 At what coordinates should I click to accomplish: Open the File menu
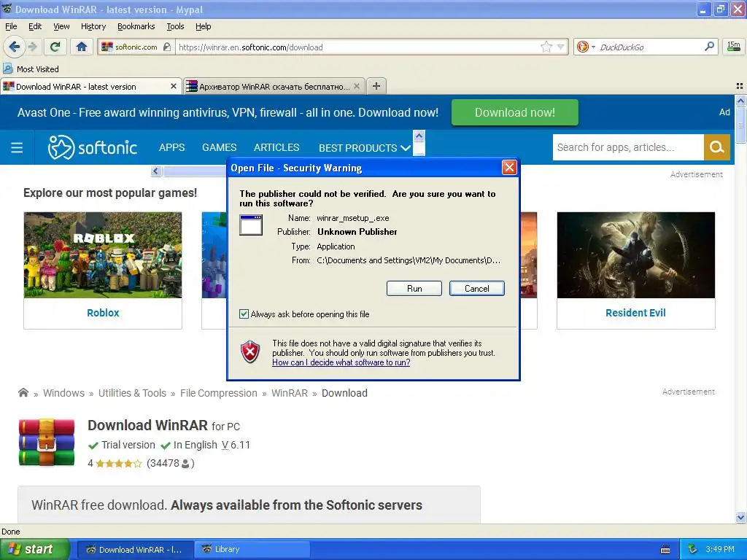click(11, 26)
